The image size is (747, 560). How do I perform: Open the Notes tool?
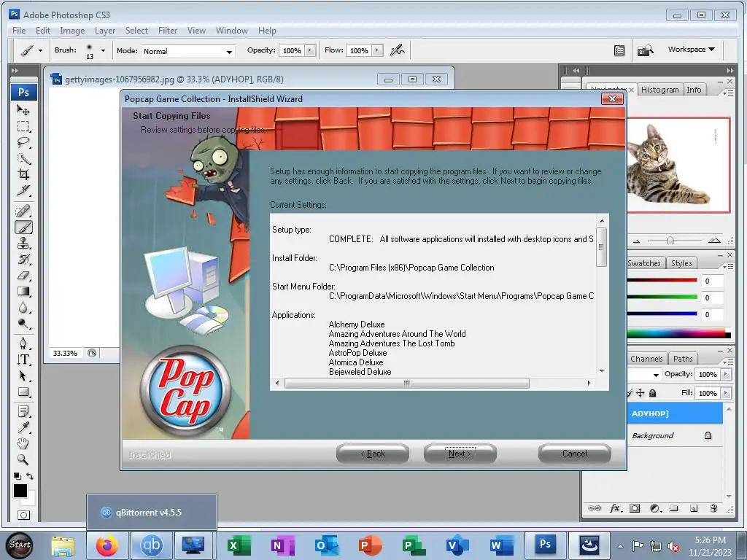point(23,411)
